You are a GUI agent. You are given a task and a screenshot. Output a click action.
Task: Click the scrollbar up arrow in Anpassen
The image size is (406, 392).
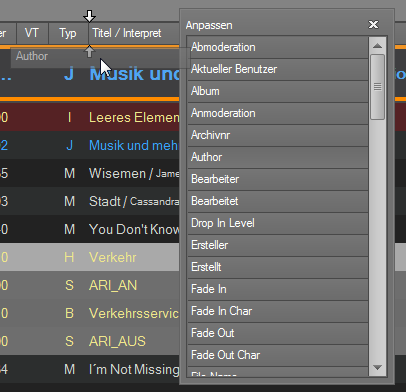377,46
